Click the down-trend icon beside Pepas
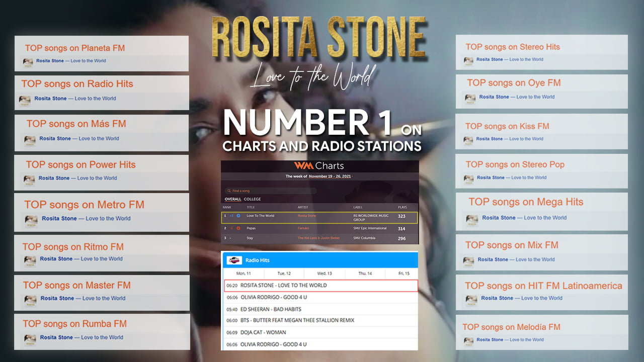The width and height of the screenshot is (644, 362). tap(238, 228)
